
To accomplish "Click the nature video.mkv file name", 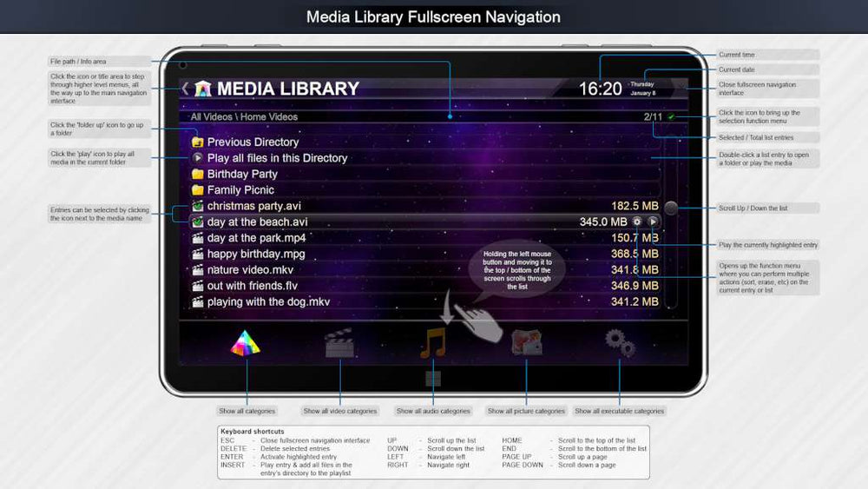I will coord(250,270).
